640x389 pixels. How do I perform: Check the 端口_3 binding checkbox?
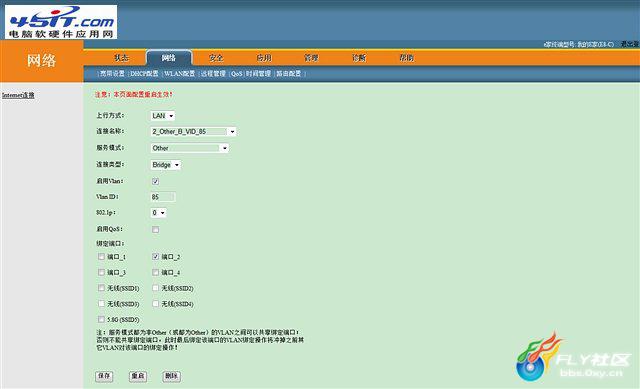tap(101, 272)
